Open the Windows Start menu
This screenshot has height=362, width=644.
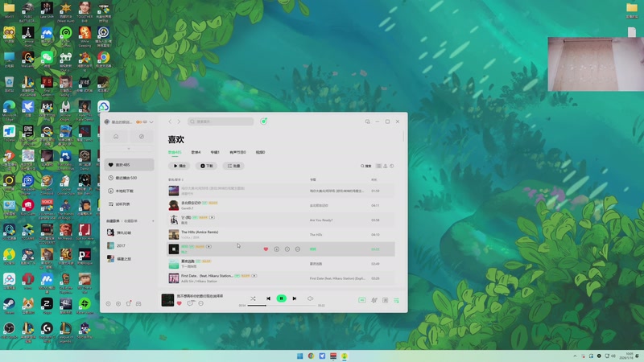click(x=299, y=356)
